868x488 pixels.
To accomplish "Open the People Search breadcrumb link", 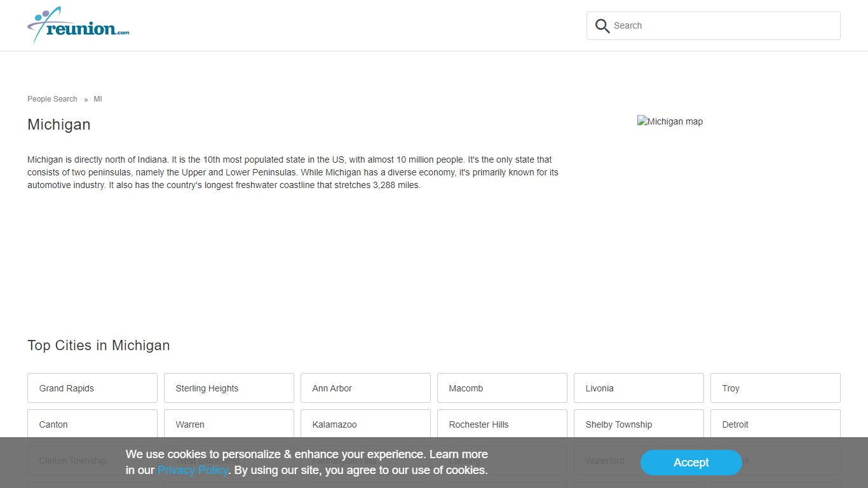I will 52,99.
